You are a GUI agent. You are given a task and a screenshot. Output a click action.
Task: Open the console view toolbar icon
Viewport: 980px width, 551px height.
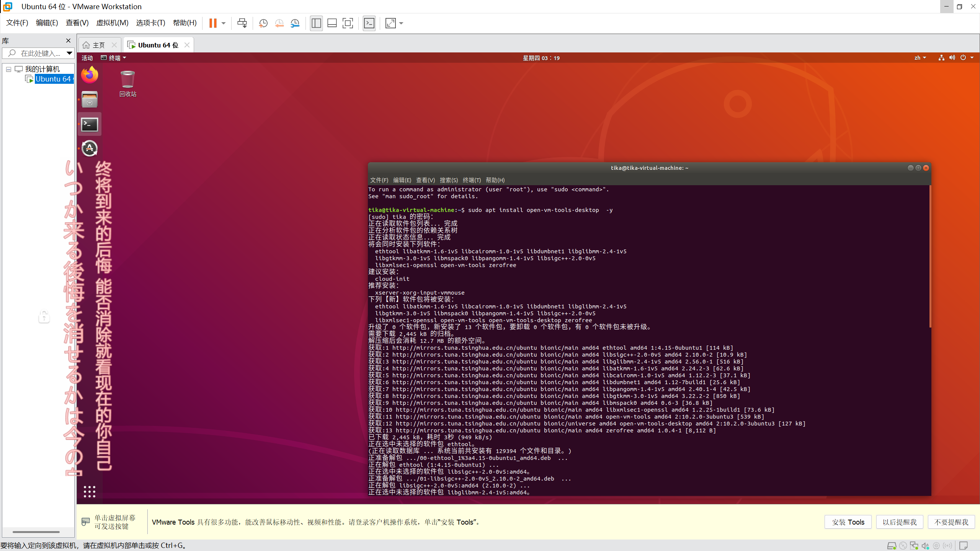[369, 23]
